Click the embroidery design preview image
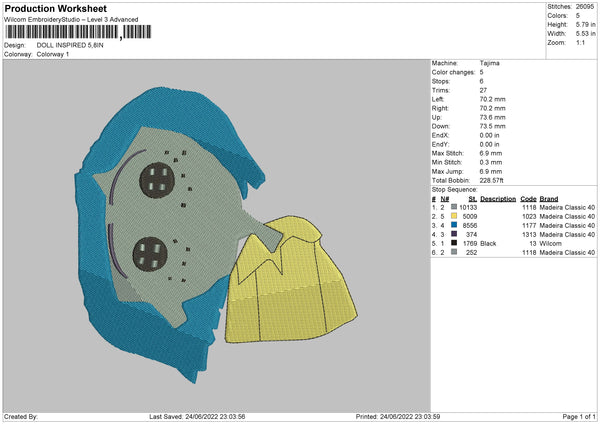Viewport: 600px width, 424px height. click(x=216, y=234)
